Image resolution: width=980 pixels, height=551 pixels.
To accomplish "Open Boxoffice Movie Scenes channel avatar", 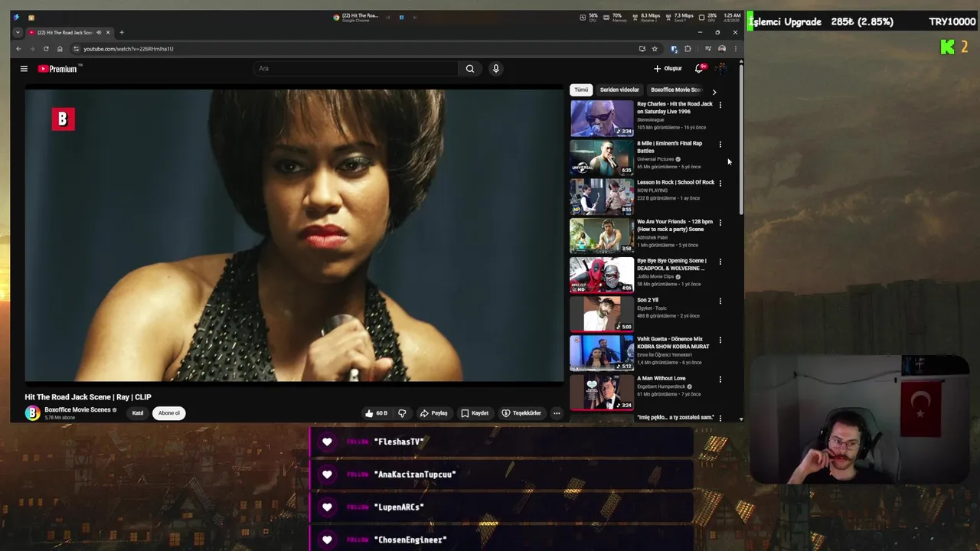I will tap(32, 413).
